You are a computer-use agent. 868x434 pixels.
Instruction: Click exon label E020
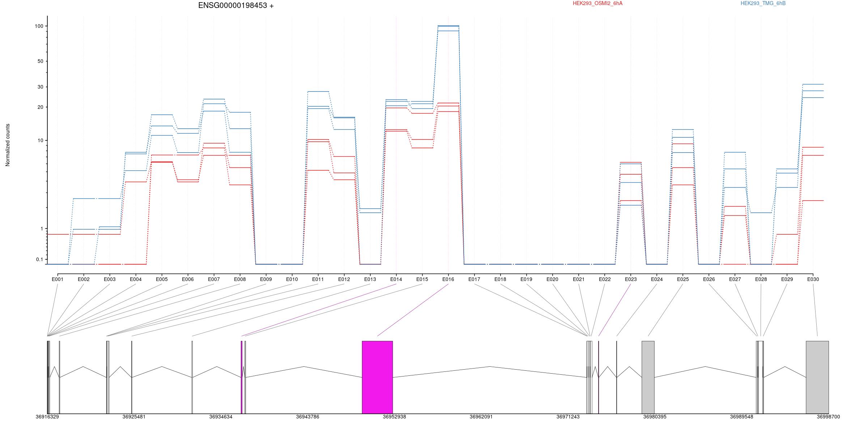(x=552, y=279)
